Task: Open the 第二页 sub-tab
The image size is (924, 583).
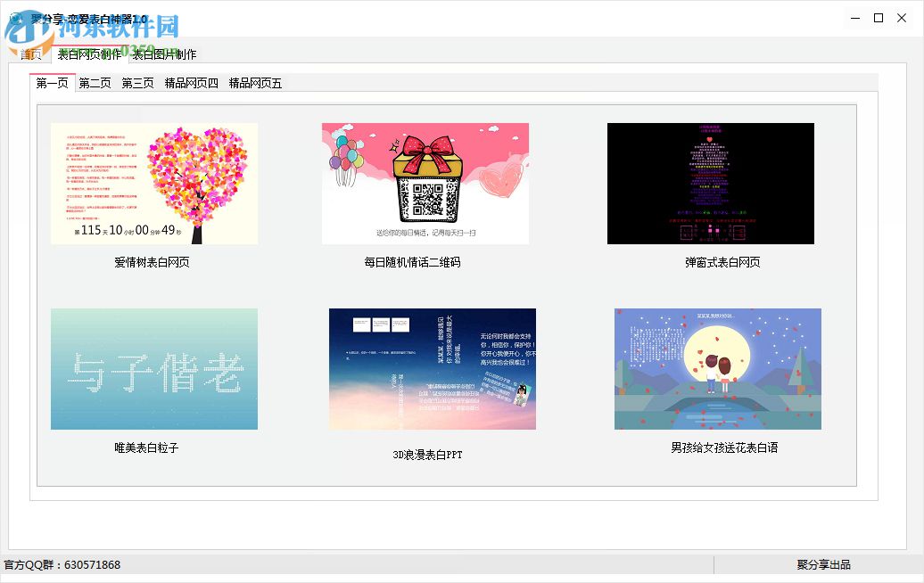Action: 94,83
